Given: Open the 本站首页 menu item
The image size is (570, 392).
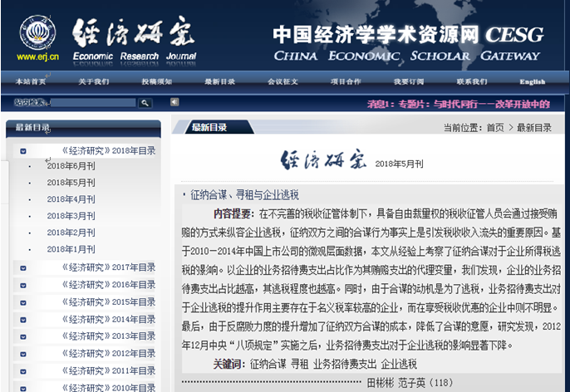Looking at the screenshot, I should click(32, 81).
